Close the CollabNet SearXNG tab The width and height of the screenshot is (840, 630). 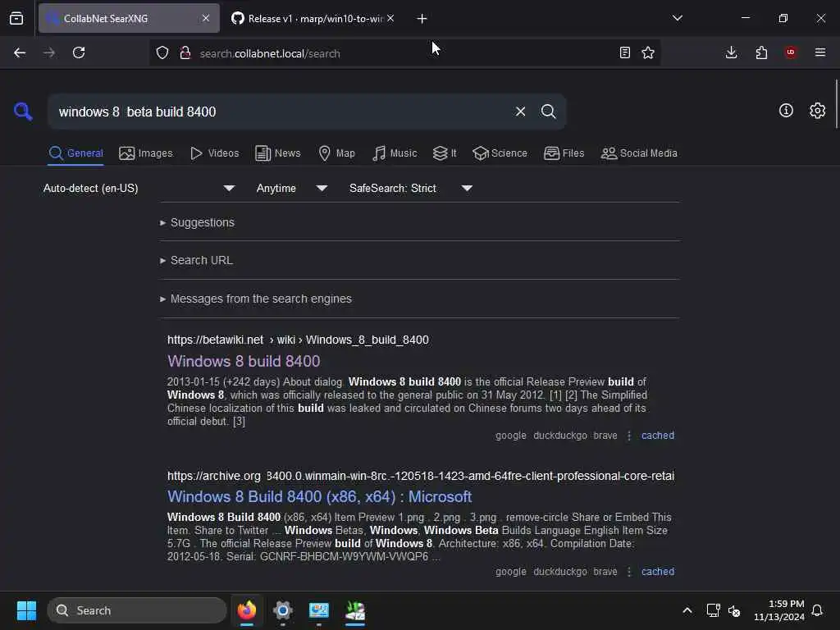pos(206,18)
